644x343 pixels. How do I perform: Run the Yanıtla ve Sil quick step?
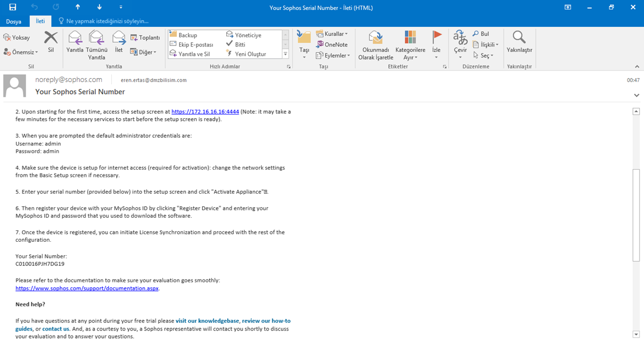[x=189, y=54]
